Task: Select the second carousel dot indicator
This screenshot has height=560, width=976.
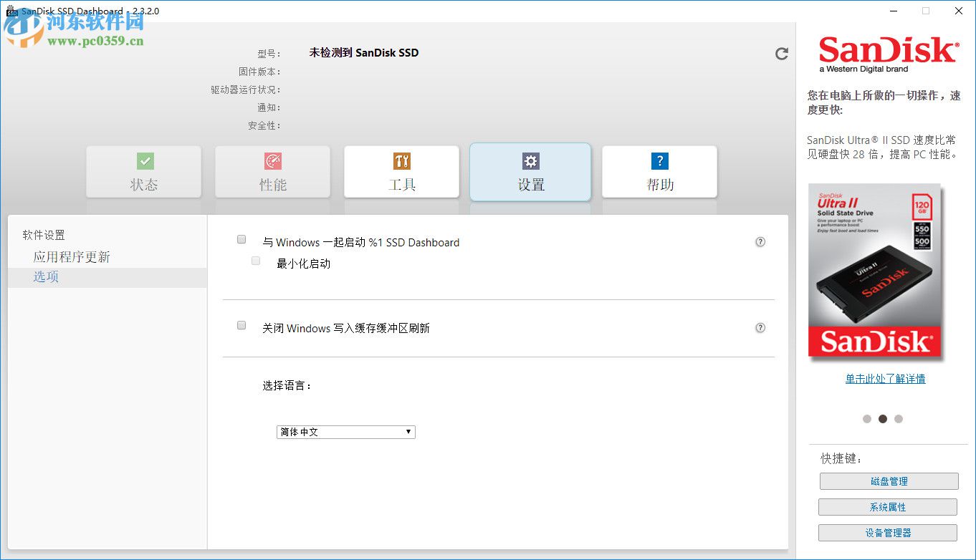Action: pyautogui.click(x=883, y=418)
